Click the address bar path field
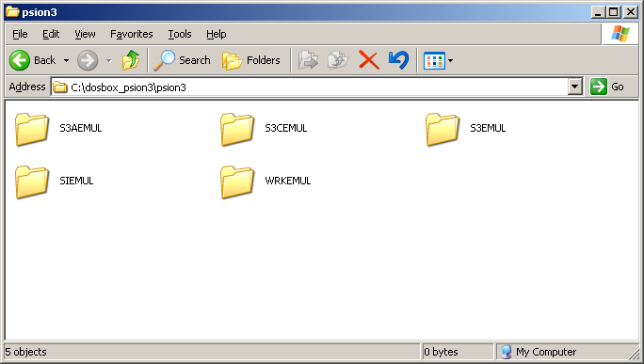This screenshot has width=644, height=364. 310,87
